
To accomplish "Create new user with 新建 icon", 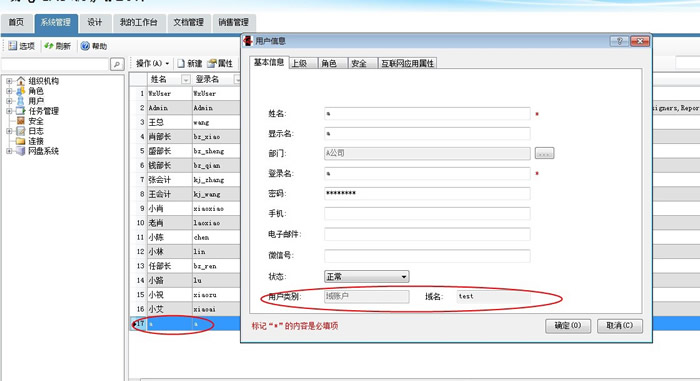I will 181,63.
